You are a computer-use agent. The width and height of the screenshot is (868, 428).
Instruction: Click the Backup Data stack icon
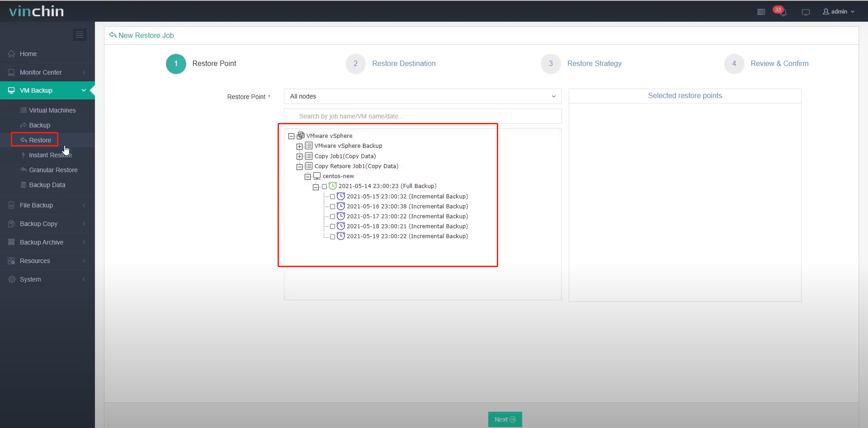click(24, 185)
